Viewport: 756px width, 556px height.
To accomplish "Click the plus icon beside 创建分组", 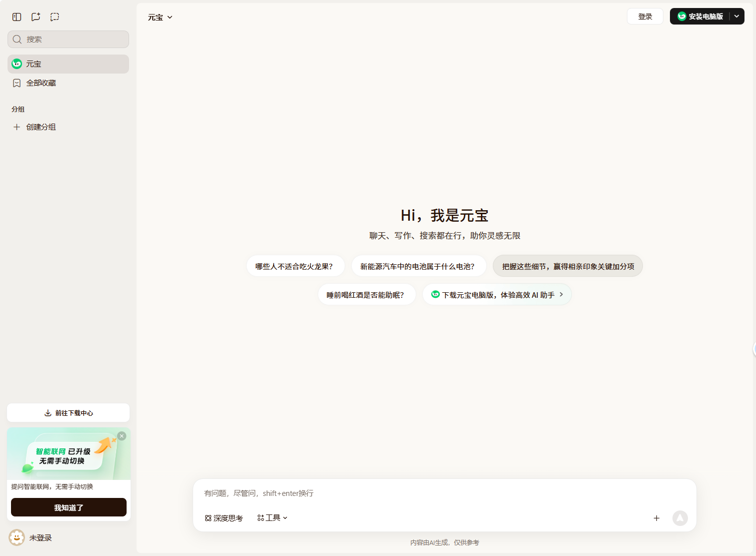I will (x=17, y=127).
